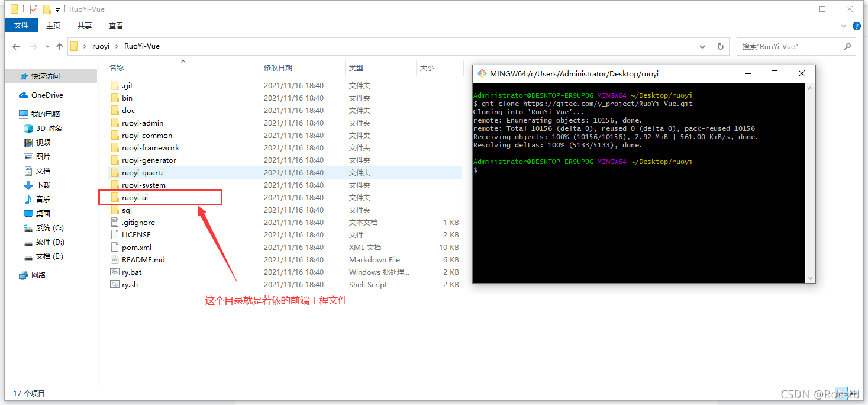Open 音乐 in the navigation pane
The image size is (868, 405).
tap(43, 200)
